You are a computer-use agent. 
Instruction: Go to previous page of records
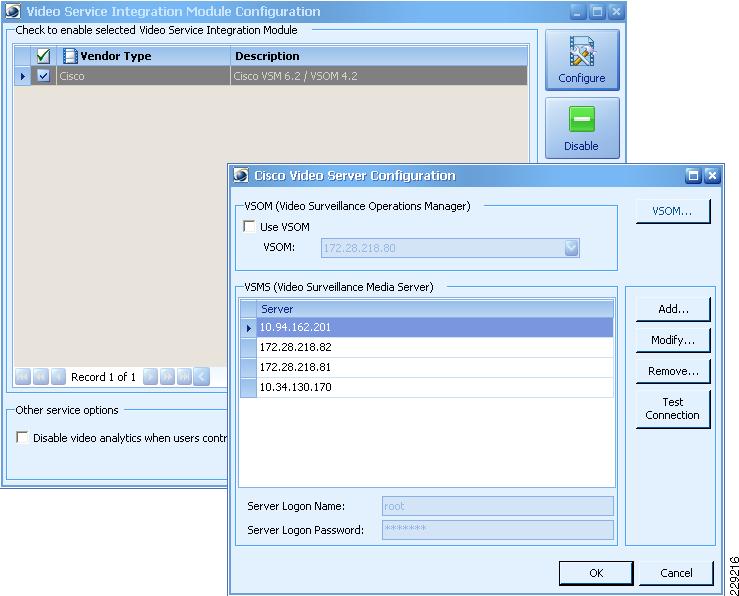click(x=41, y=377)
